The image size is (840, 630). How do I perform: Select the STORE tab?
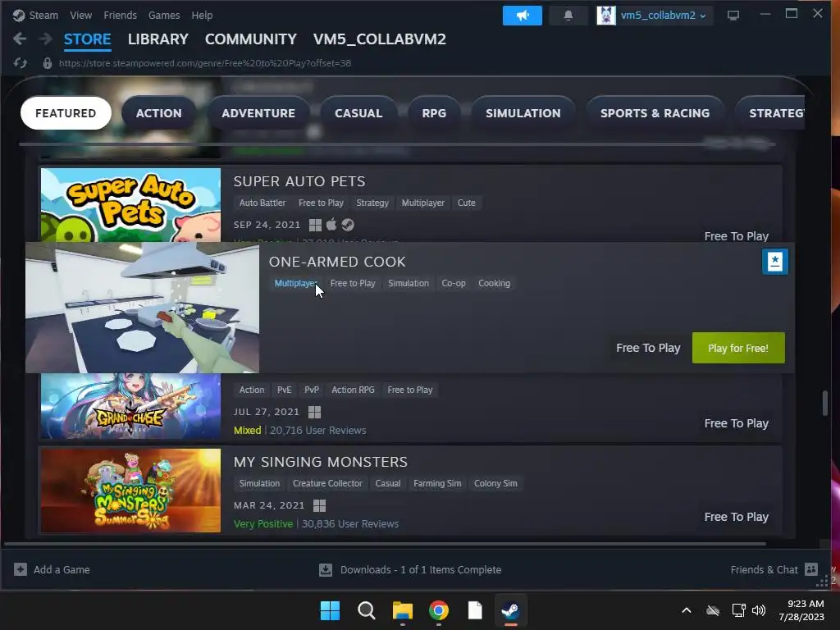pyautogui.click(x=87, y=39)
